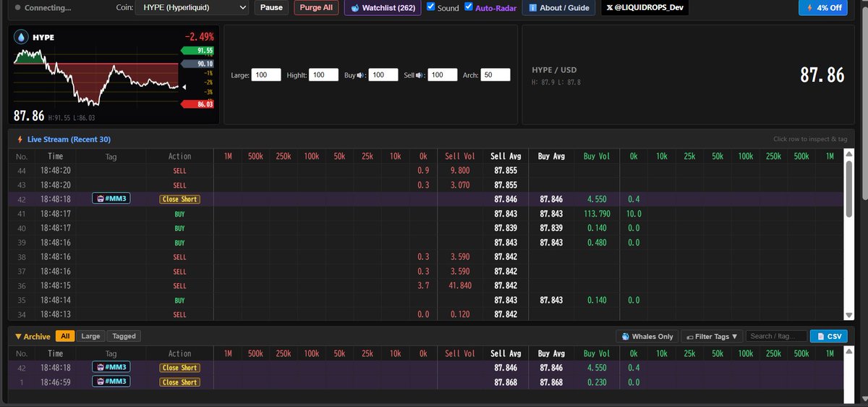
Task: Click #MM3 tag in archive row 18:46:59
Action: [111, 382]
